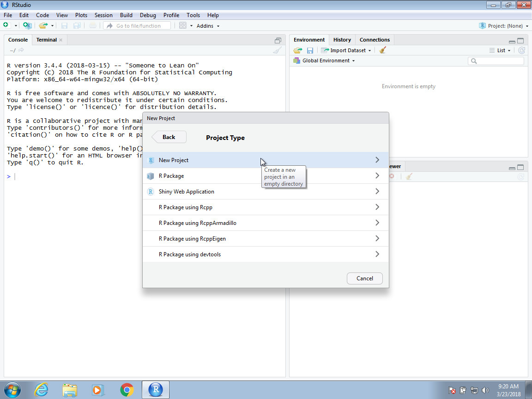Select the Environment tab
532x399 pixels.
(309, 40)
